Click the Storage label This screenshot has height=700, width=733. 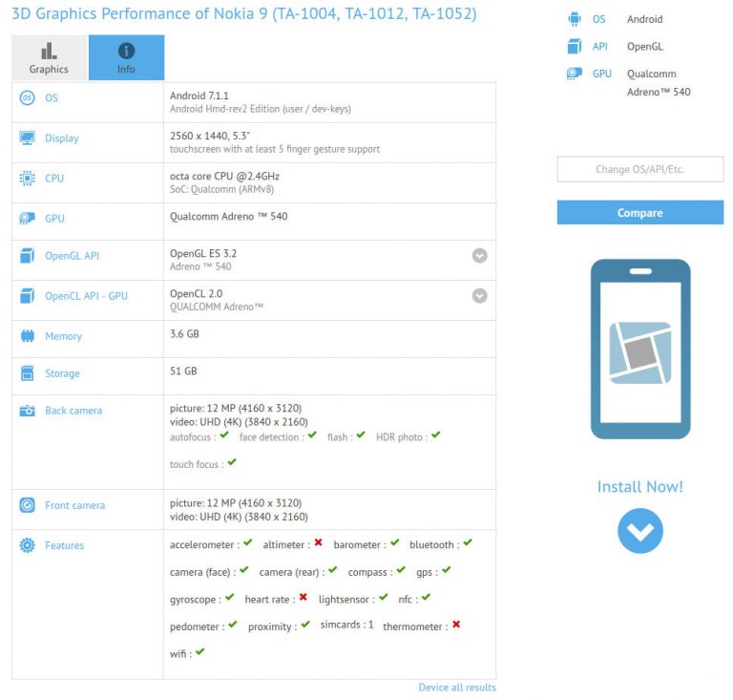point(62,373)
